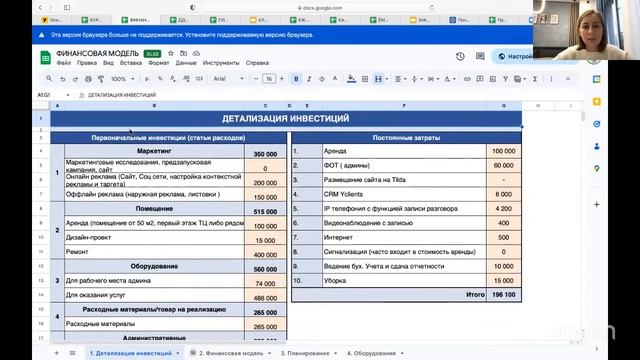Click the move to folder icon

pos(183,53)
